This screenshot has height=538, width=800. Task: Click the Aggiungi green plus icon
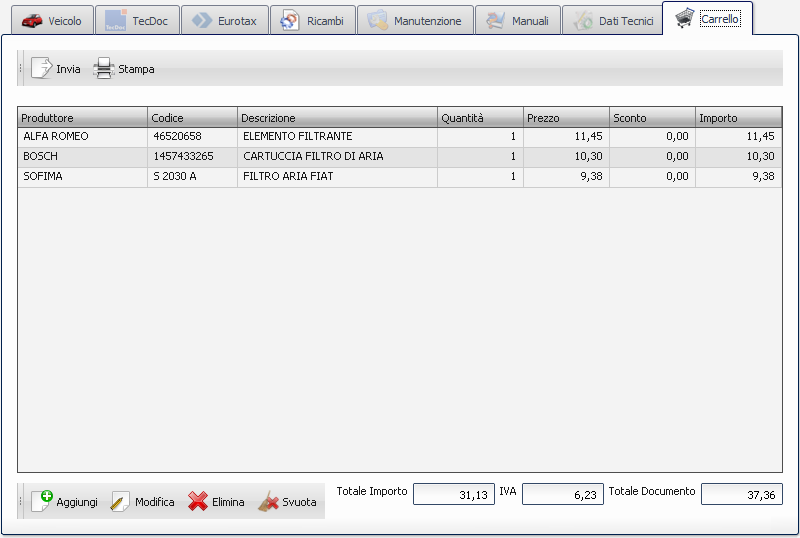point(41,501)
